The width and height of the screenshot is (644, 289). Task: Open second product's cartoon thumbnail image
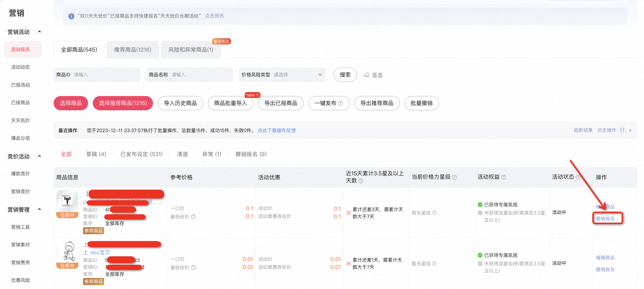[x=67, y=255]
